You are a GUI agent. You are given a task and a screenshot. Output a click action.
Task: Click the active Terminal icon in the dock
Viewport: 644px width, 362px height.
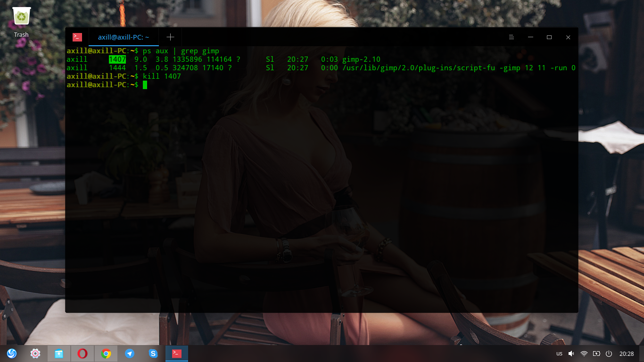coord(177,353)
